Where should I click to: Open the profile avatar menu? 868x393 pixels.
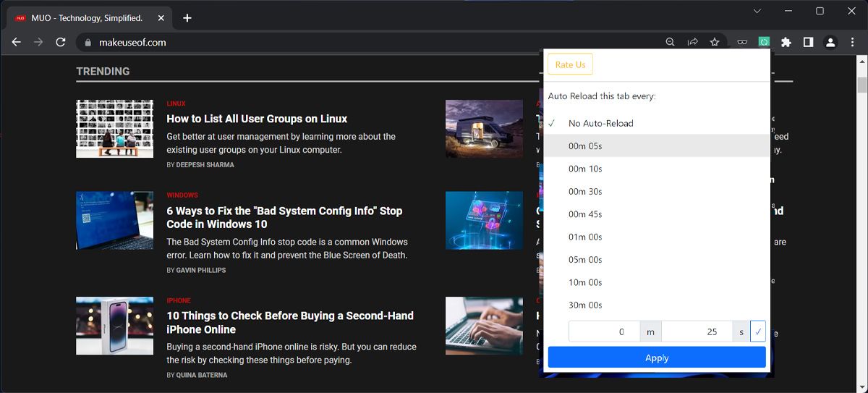(x=830, y=42)
